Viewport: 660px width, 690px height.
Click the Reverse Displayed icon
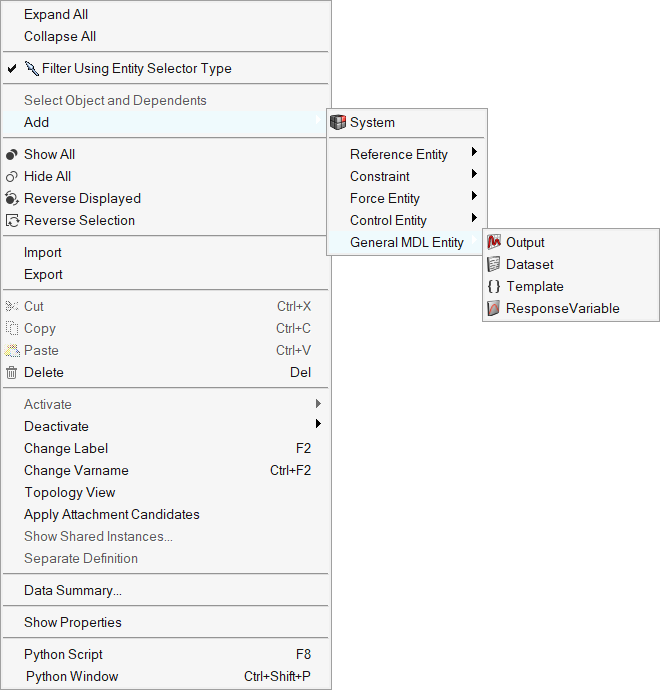click(x=12, y=198)
